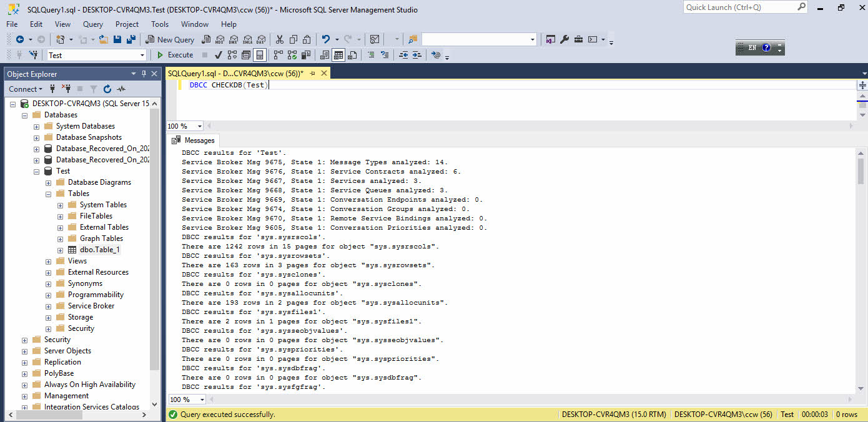The width and height of the screenshot is (868, 422).
Task: Click the New Query button
Action: pyautogui.click(x=170, y=39)
